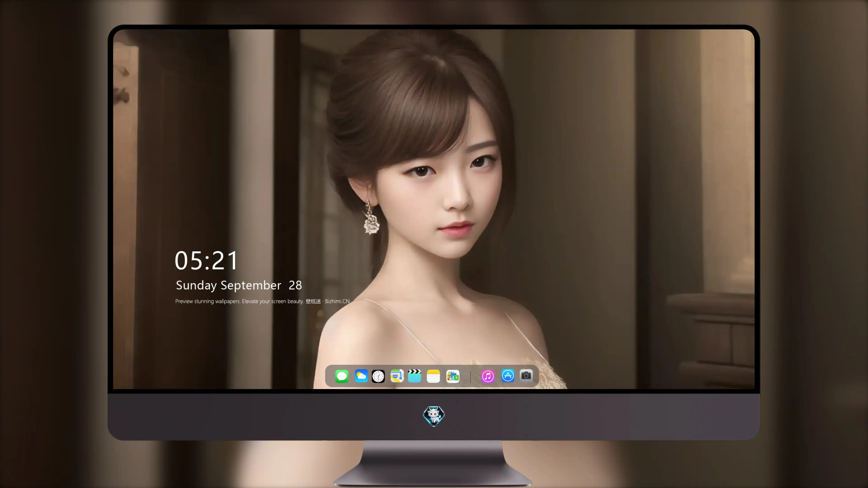Open the Weather app icon
This screenshot has height=488, width=868.
tap(361, 376)
